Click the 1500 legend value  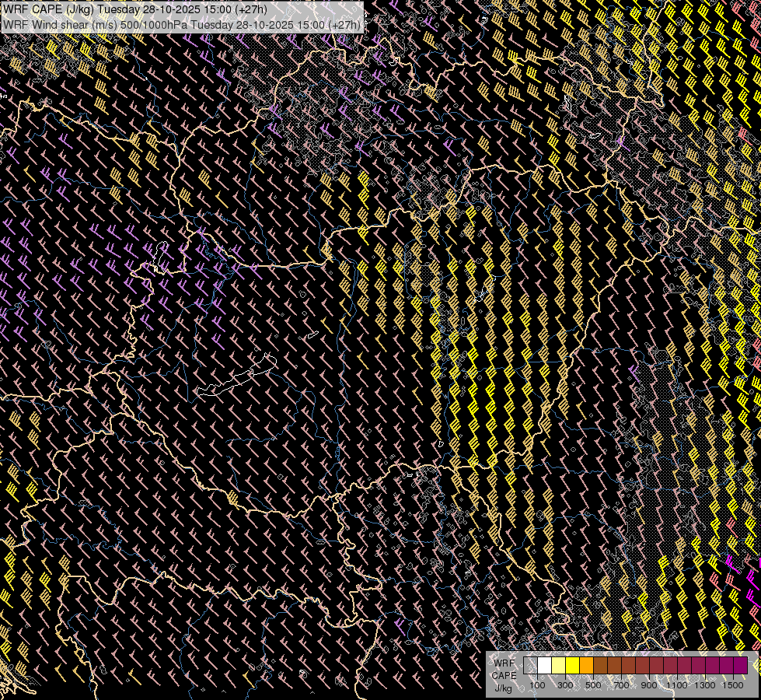(733, 685)
